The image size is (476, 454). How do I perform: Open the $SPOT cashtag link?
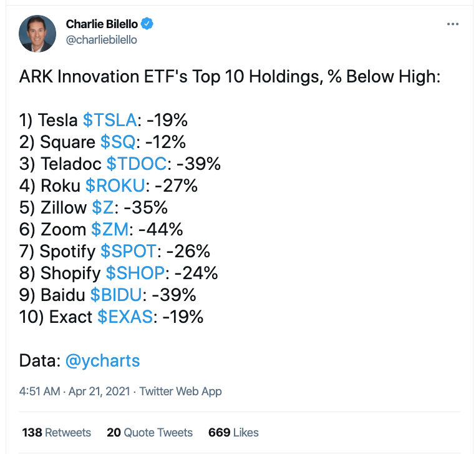click(x=129, y=251)
